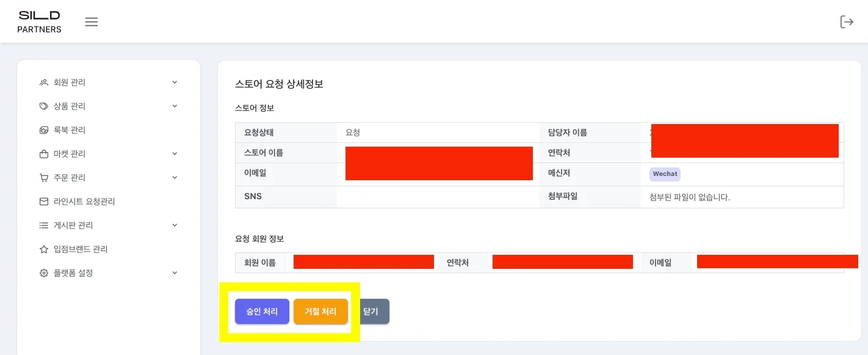868x355 pixels.
Task: Open the 입점브랜드 관리 menu item
Action: click(81, 249)
